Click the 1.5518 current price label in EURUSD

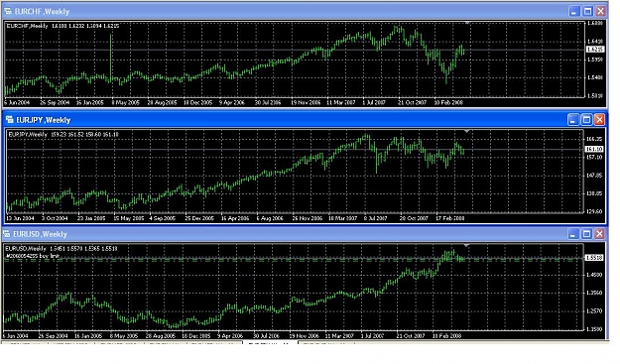pos(594,258)
